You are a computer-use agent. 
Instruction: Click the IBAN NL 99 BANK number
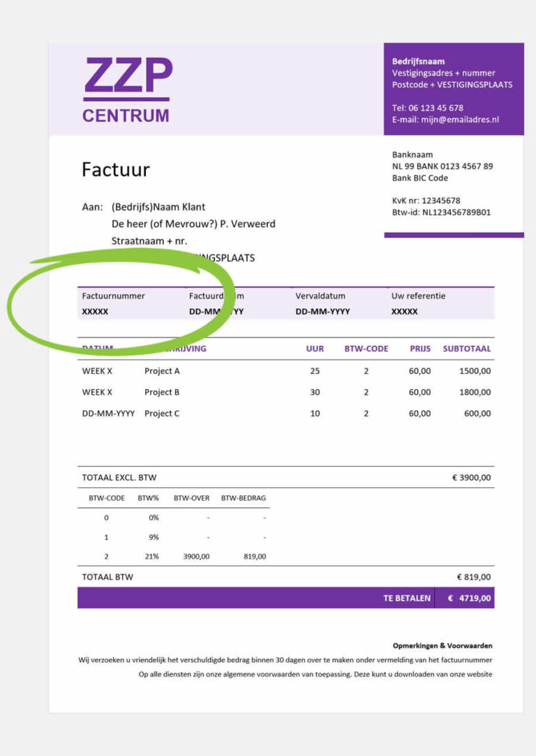(x=442, y=167)
